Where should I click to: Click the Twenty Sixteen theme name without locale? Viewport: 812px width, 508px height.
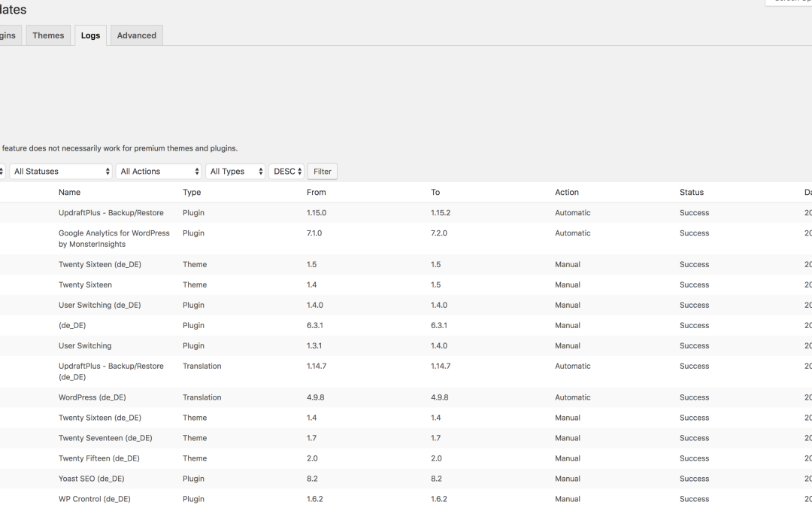85,284
